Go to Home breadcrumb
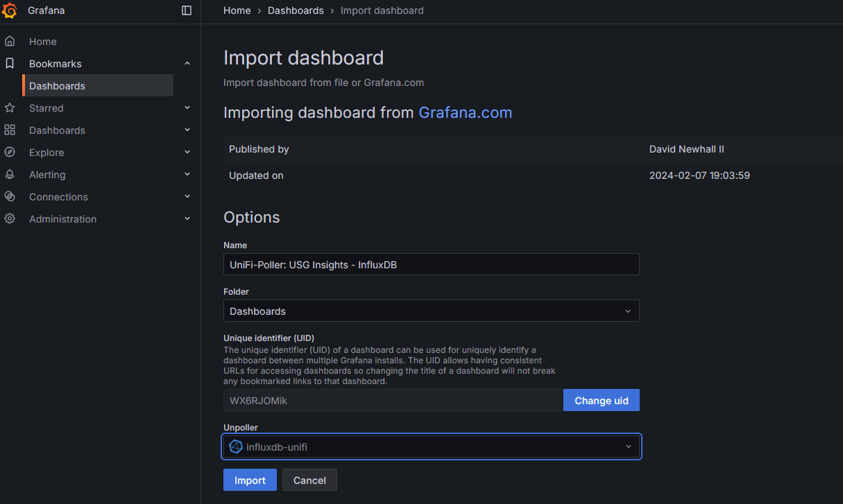Screen dimensions: 843x504 (237, 10)
